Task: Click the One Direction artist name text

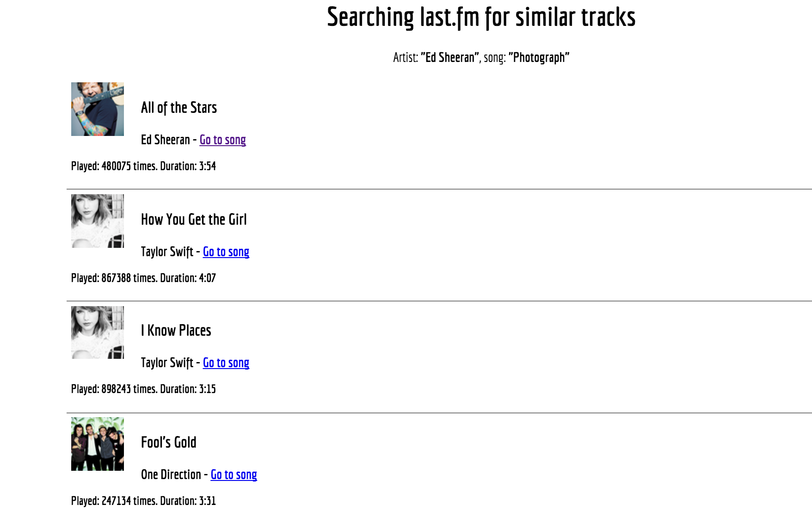Action: click(x=171, y=474)
